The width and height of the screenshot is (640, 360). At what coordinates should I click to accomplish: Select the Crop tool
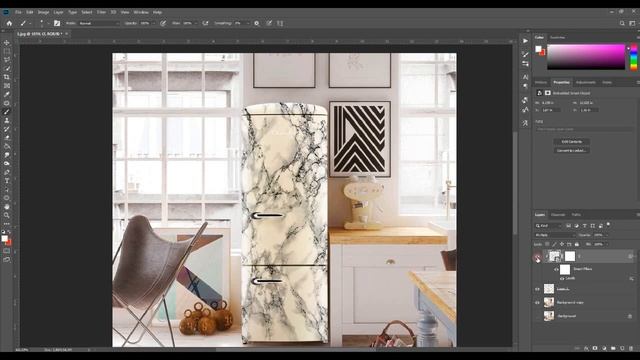pos(7,77)
